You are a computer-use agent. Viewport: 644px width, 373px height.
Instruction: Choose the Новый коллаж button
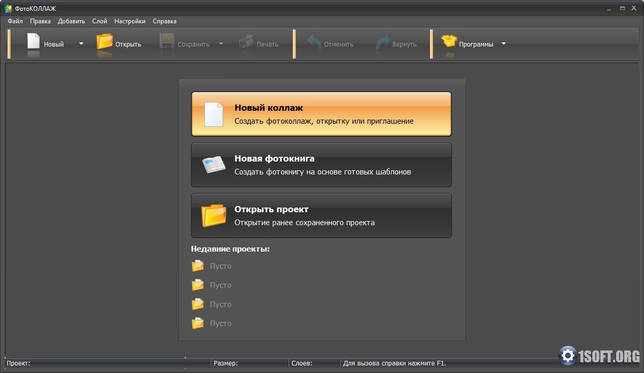pyautogui.click(x=321, y=114)
